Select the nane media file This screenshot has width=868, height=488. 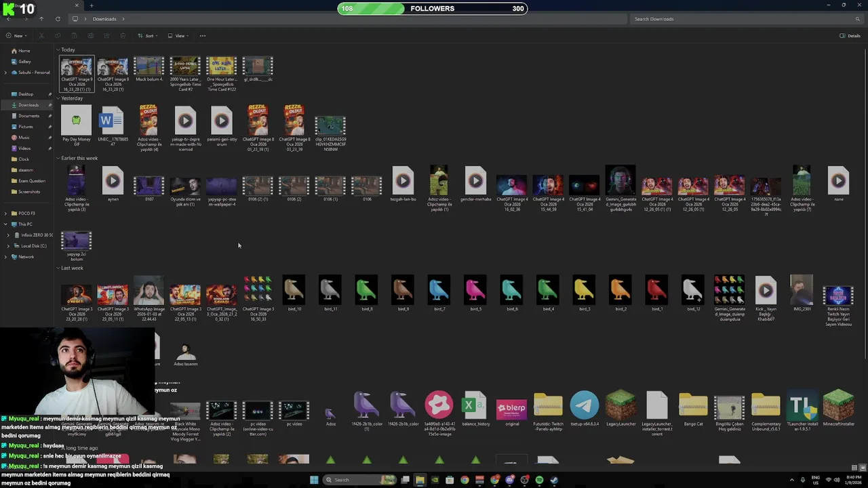pos(838,184)
